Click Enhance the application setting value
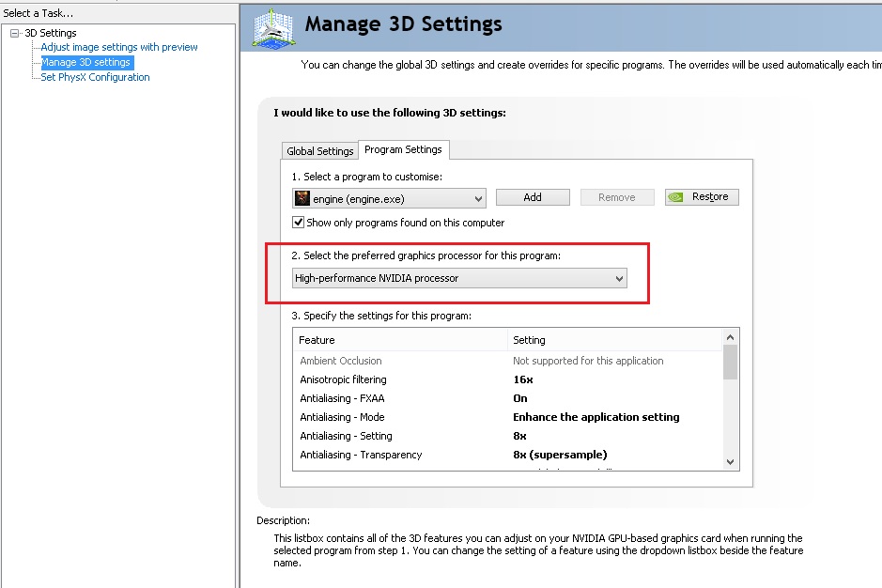Image resolution: width=882 pixels, height=588 pixels. click(596, 417)
